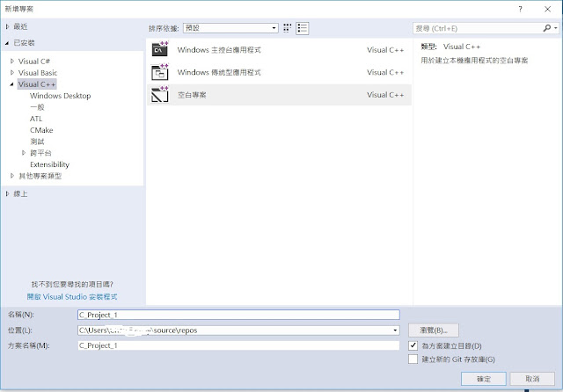
Task: Expand the Visual C# node
Action: click(12, 62)
